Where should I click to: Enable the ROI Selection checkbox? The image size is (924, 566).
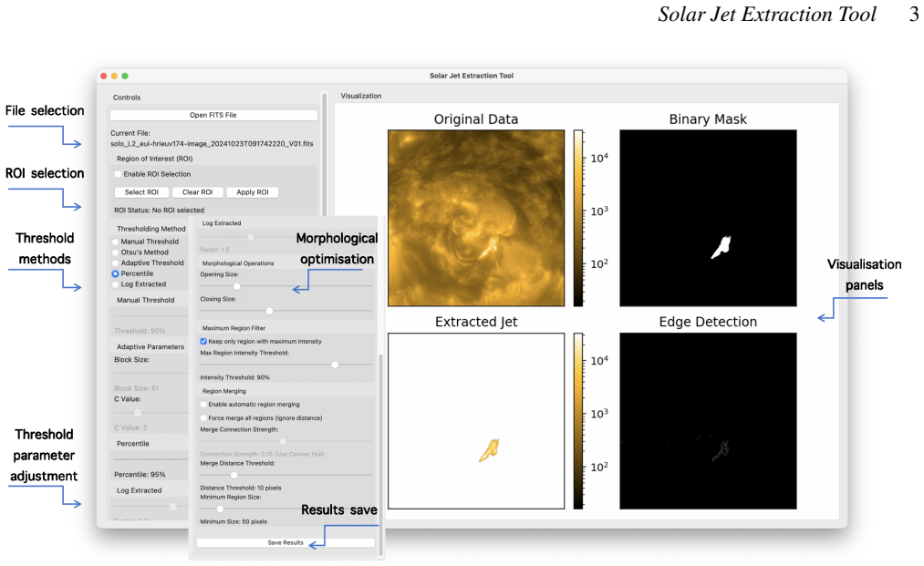coord(118,174)
